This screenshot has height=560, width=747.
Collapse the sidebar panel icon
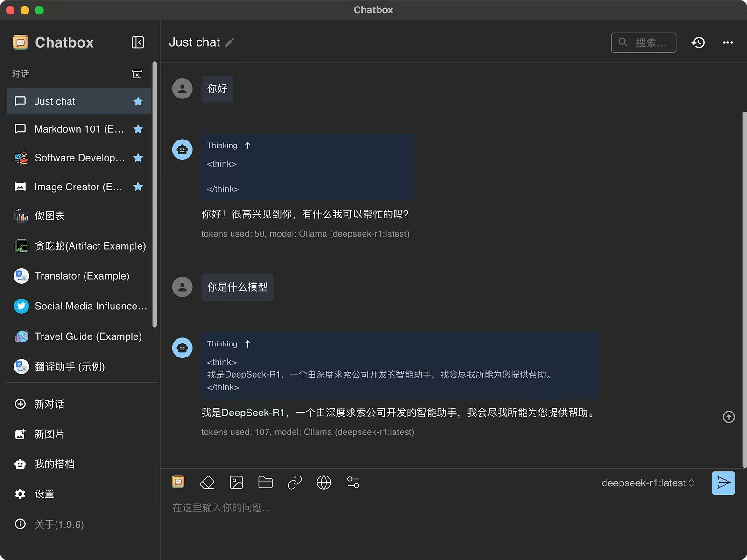[138, 42]
